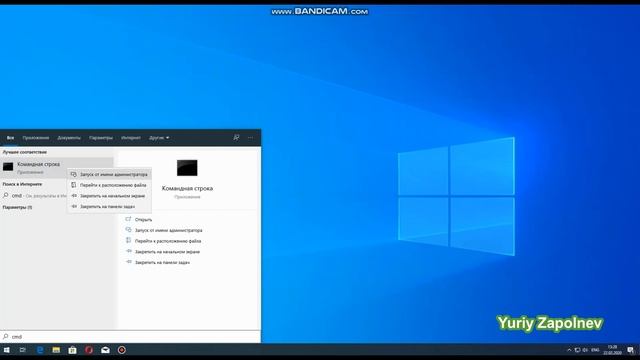Image resolution: width=640 pixels, height=360 pixels.
Task: Focus the search box containing cmd
Action: (130, 337)
